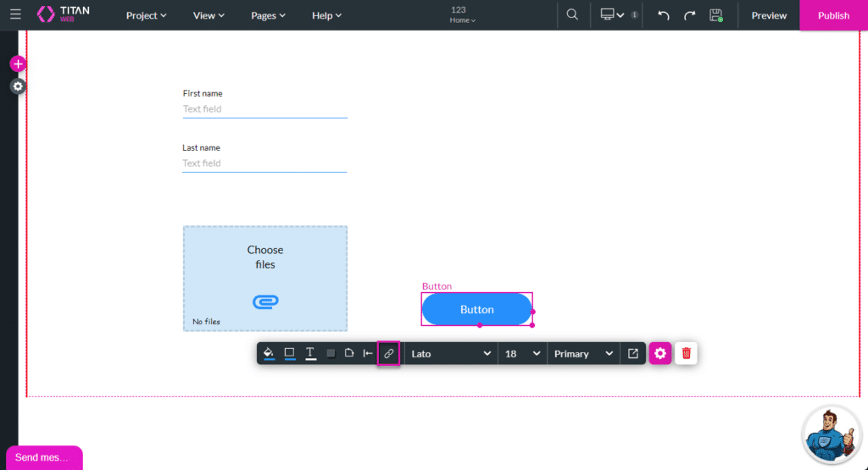Click the redo arrow in the top bar
This screenshot has width=868, height=470.
(x=689, y=15)
